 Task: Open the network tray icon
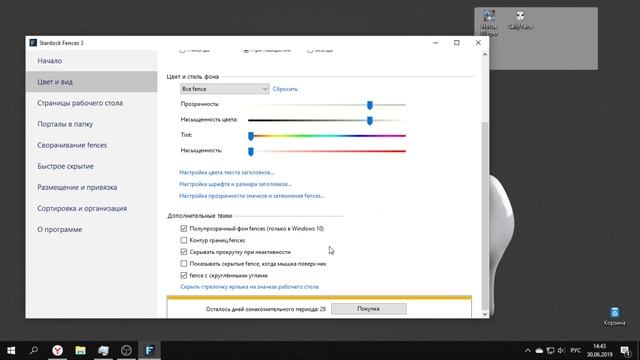550,351
